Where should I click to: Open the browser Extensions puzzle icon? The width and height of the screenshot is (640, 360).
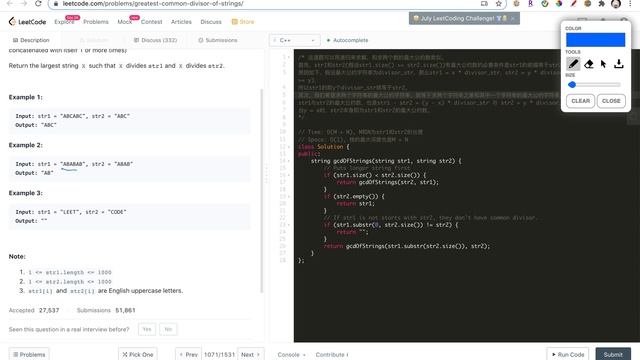coord(602,4)
